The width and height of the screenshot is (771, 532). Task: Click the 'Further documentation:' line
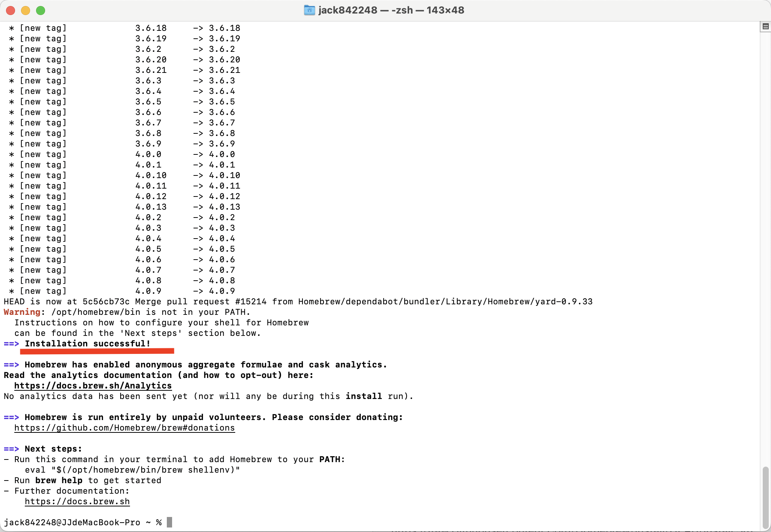[67, 491]
